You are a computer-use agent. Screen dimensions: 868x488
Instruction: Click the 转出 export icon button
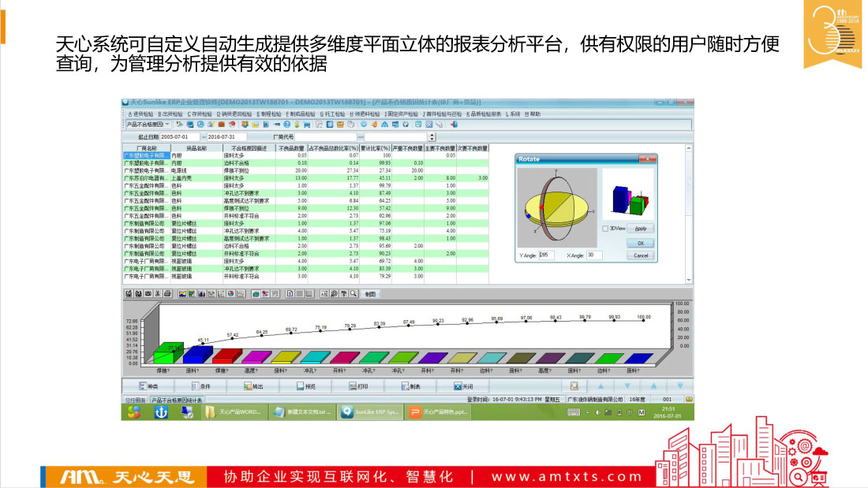pyautogui.click(x=254, y=386)
